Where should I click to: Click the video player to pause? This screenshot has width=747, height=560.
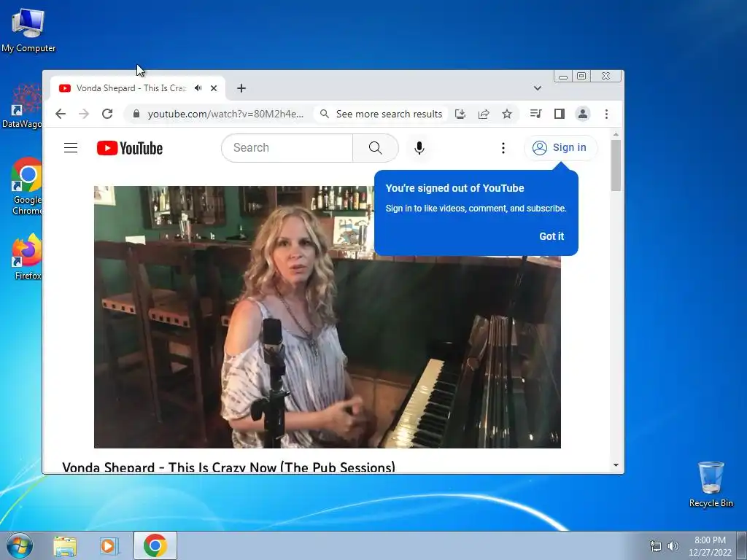pos(328,316)
